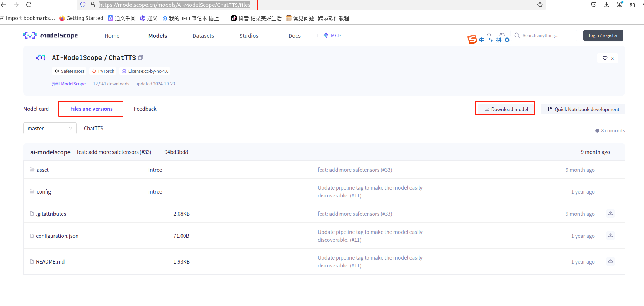Open the Datasets nav item

pyautogui.click(x=203, y=36)
